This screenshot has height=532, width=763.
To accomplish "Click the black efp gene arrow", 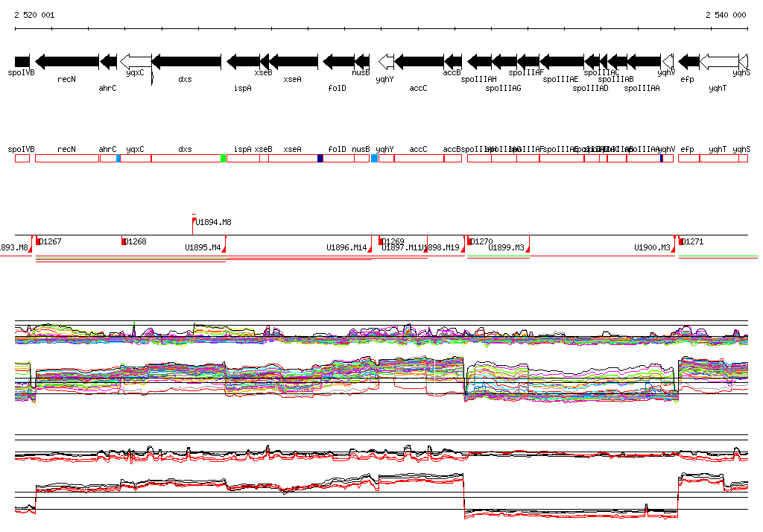I will tap(688, 61).
